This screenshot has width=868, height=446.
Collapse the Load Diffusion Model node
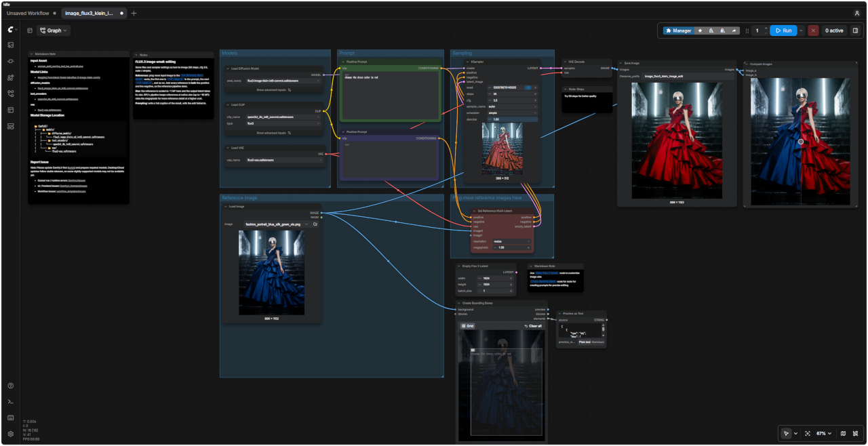pyautogui.click(x=228, y=68)
